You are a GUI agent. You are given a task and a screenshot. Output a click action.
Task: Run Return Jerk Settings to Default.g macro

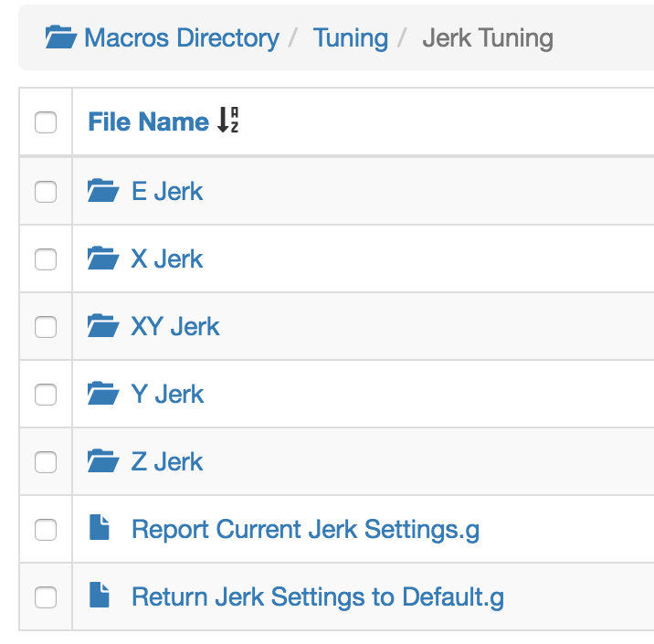tap(318, 596)
